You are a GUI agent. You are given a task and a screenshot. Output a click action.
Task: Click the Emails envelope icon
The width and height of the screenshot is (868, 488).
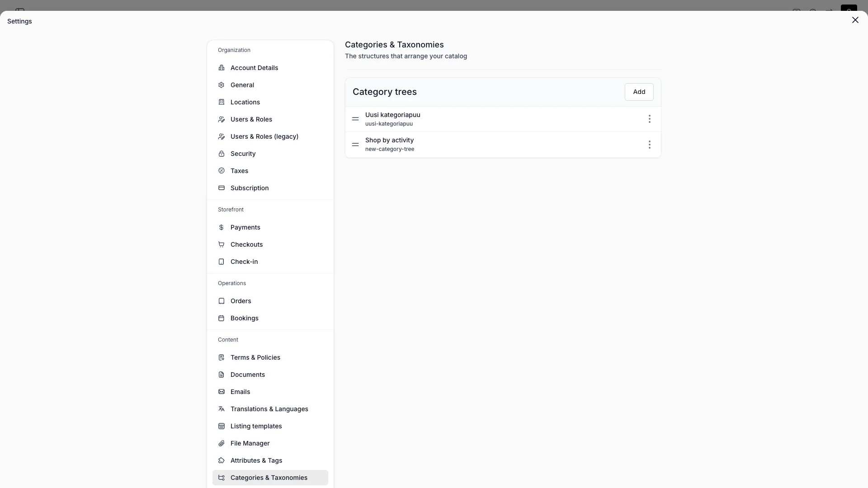tap(222, 392)
